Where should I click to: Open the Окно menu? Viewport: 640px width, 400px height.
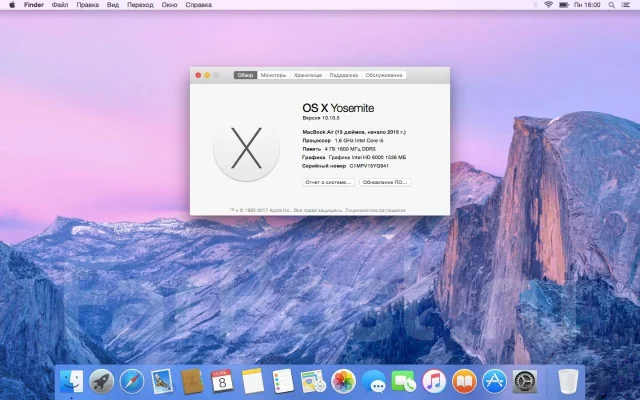pyautogui.click(x=169, y=5)
